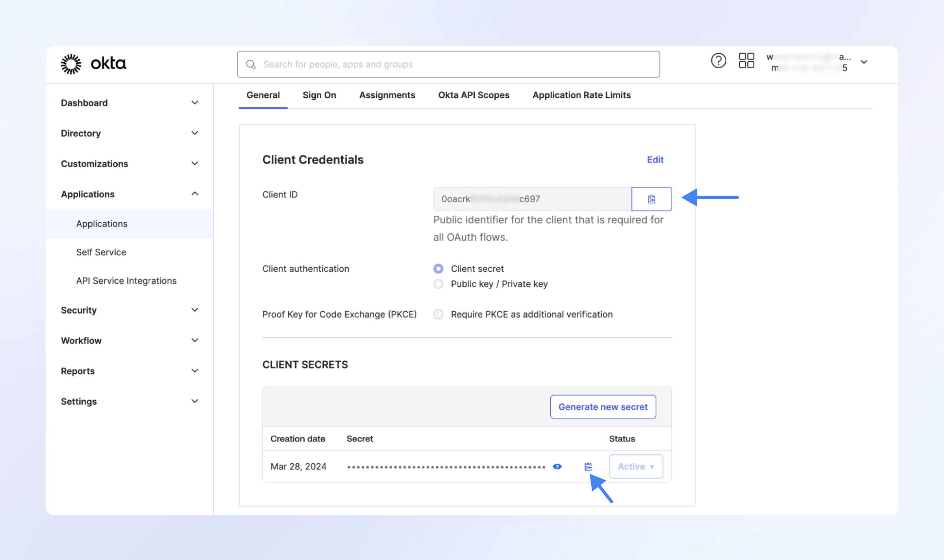Screen dimensions: 944x560
Task: Click the Okta logo
Action: coord(93,64)
